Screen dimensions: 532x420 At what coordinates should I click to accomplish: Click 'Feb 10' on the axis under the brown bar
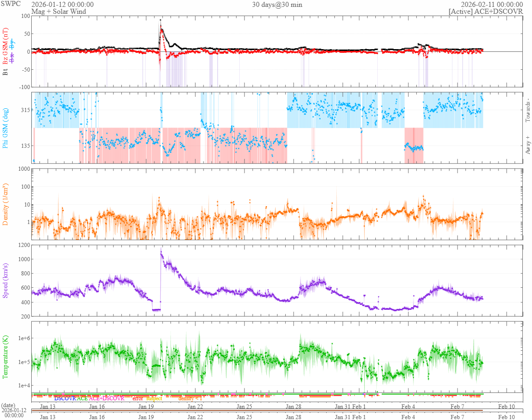[507, 417]
